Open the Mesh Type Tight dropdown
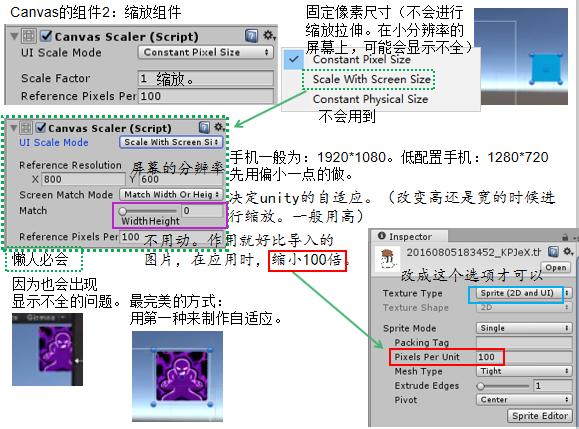The width and height of the screenshot is (579, 429). (524, 371)
